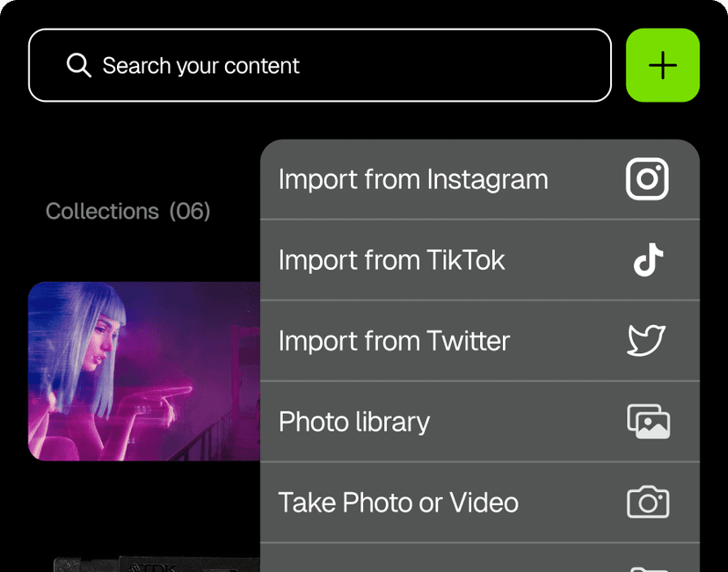This screenshot has width=728, height=572.
Task: Select the camera icon for taking photos
Action: (x=648, y=502)
